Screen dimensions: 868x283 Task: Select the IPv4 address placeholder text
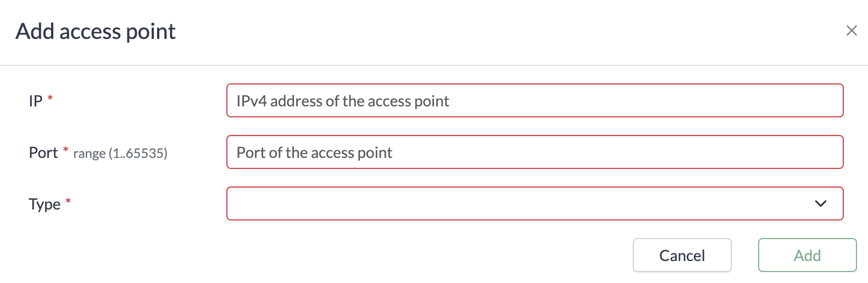pos(342,101)
